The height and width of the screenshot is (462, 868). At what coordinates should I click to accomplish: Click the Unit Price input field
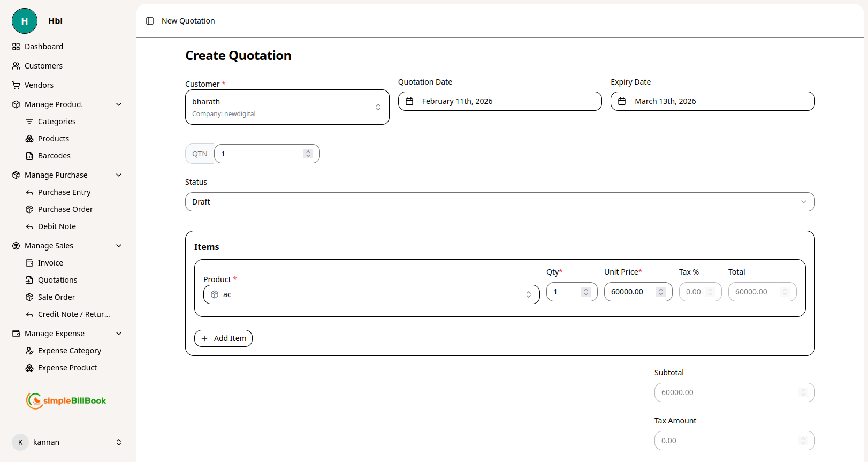[x=631, y=292]
